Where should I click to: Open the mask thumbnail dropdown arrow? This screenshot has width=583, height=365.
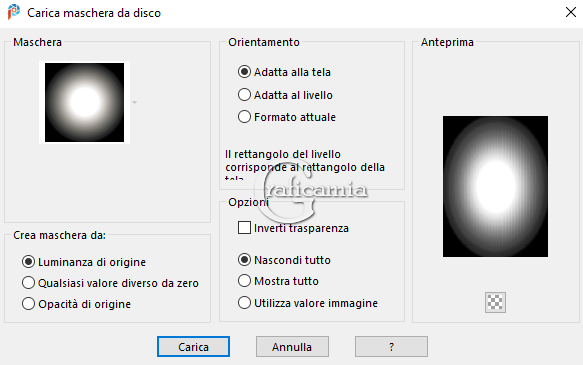click(x=135, y=102)
